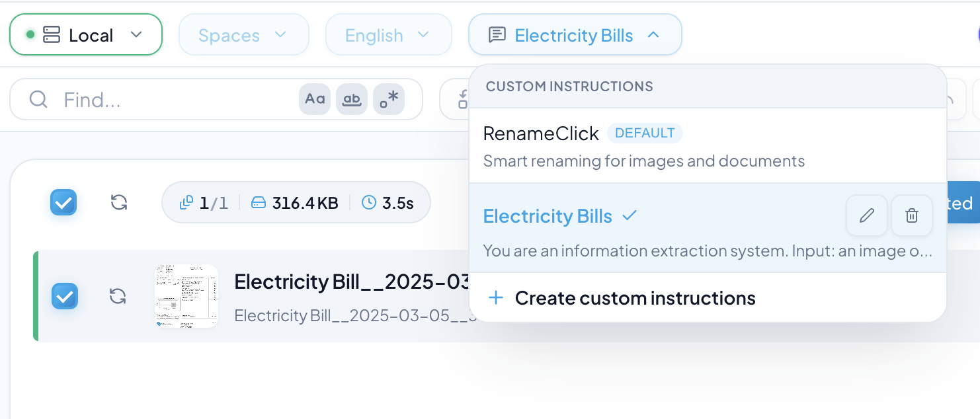Viewport: 980px width, 419px height.
Task: Open the English language dropdown
Action: click(x=388, y=34)
